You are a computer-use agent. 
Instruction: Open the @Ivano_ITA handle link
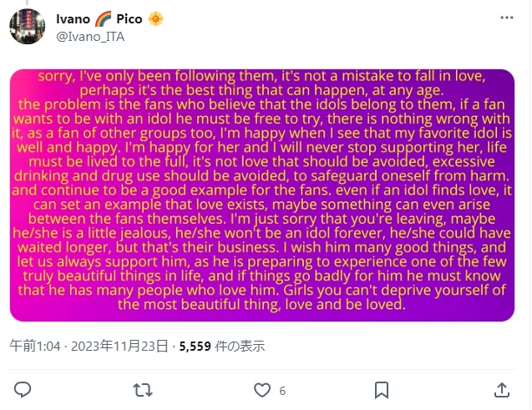pos(84,35)
